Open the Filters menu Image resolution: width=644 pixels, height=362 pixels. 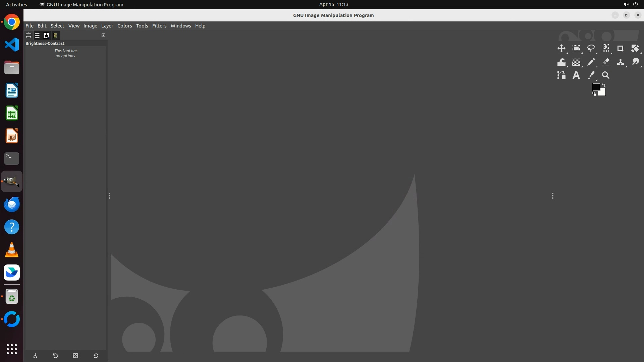[x=159, y=26]
